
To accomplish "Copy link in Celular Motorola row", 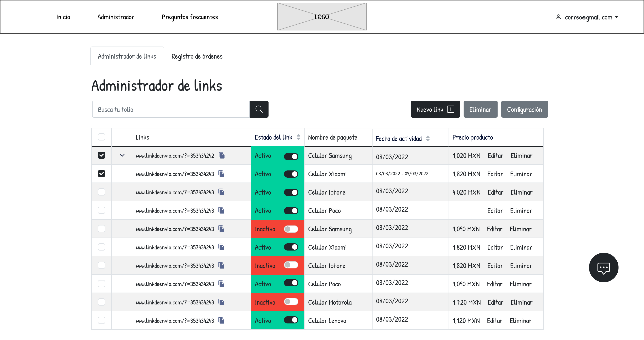I will click(221, 302).
